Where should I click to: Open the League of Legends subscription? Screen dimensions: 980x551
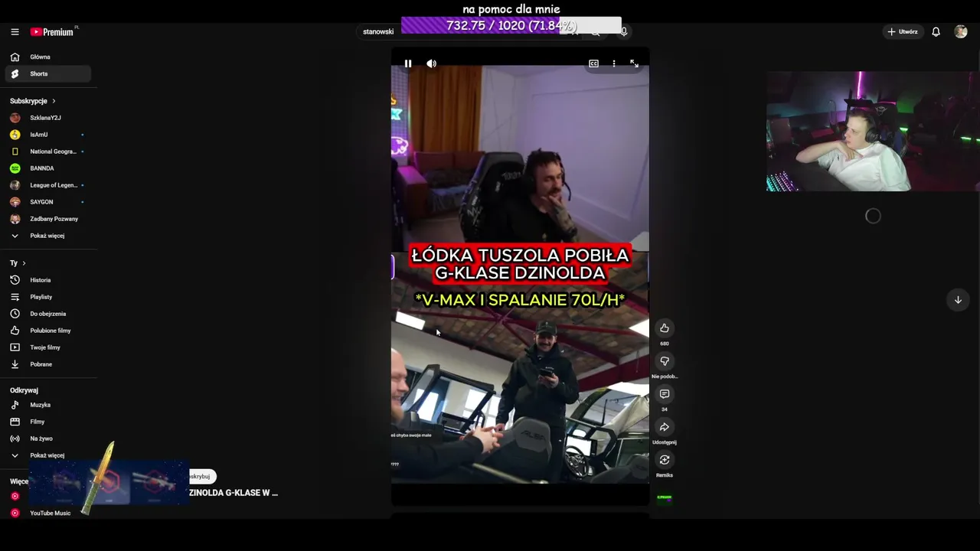[x=47, y=185]
